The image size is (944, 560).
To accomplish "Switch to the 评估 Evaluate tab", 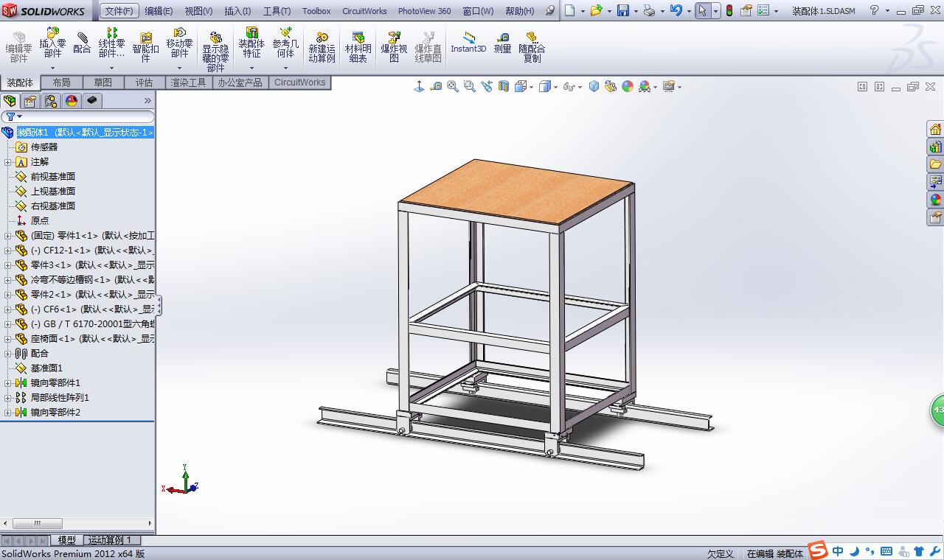I will pyautogui.click(x=145, y=83).
